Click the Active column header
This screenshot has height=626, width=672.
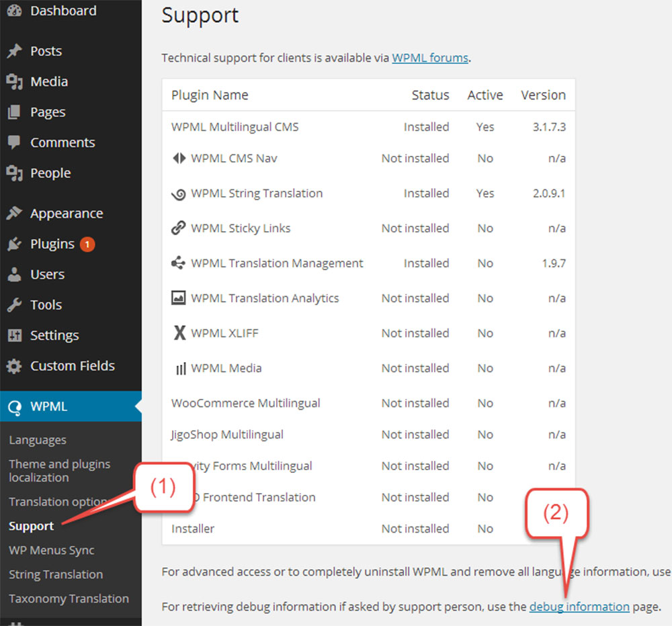tap(485, 95)
